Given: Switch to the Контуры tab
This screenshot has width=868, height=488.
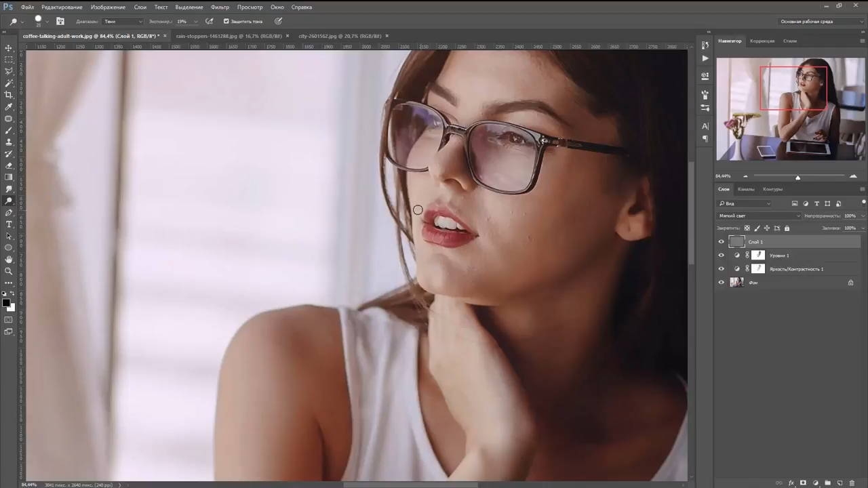Looking at the screenshot, I should [772, 189].
